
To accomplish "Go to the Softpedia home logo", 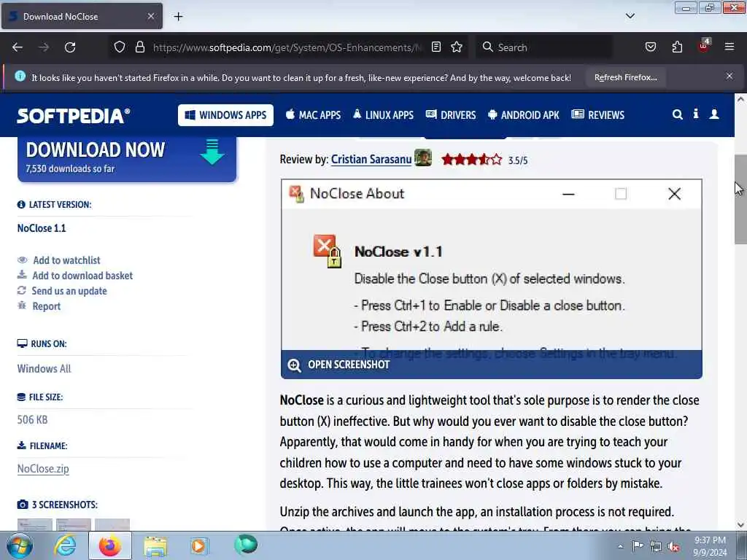I will pyautogui.click(x=74, y=115).
